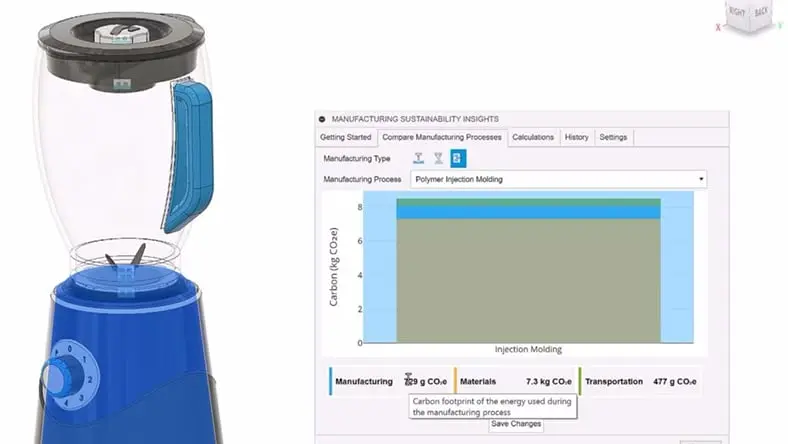Image resolution: width=788 pixels, height=444 pixels.
Task: Select the blender lid in the model
Action: point(121,50)
